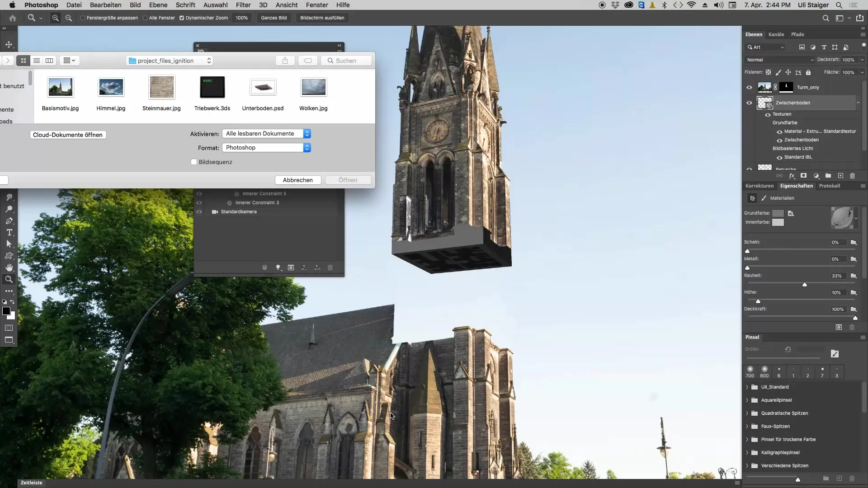Open the Deckkraft opacity dropdown arrow

pyautogui.click(x=862, y=60)
